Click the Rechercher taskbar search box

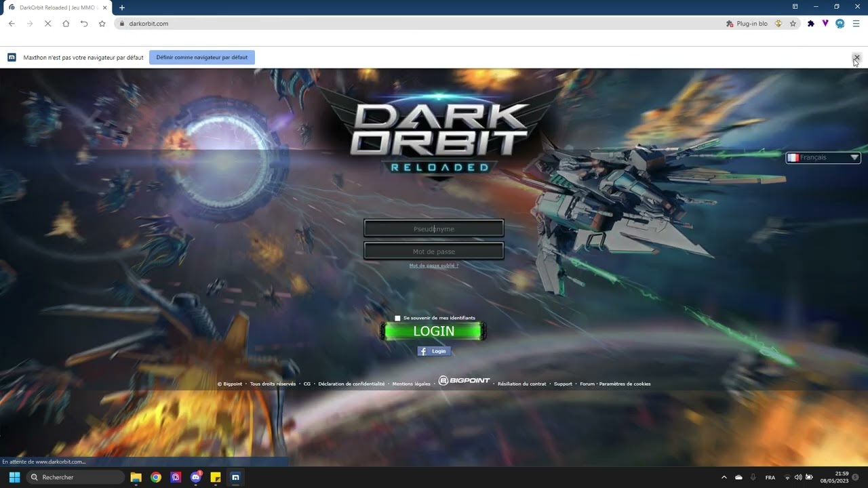(75, 477)
